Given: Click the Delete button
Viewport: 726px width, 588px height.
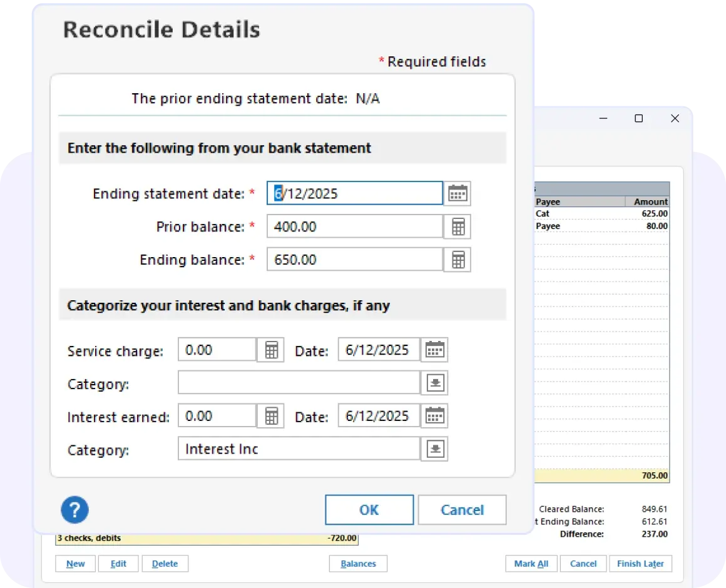Looking at the screenshot, I should 165,563.
